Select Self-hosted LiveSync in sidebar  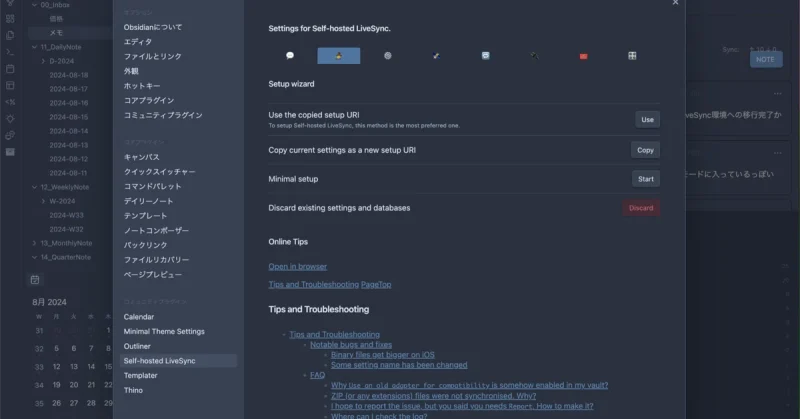pyautogui.click(x=178, y=361)
